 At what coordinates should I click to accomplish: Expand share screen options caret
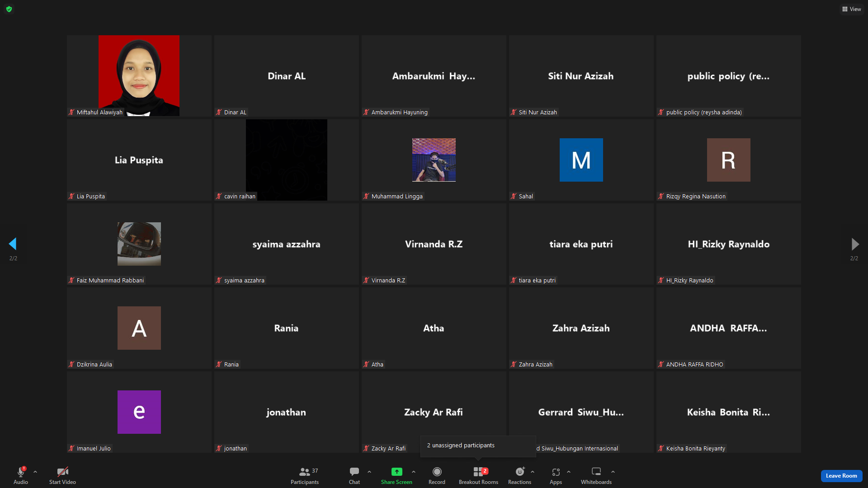pos(414,472)
